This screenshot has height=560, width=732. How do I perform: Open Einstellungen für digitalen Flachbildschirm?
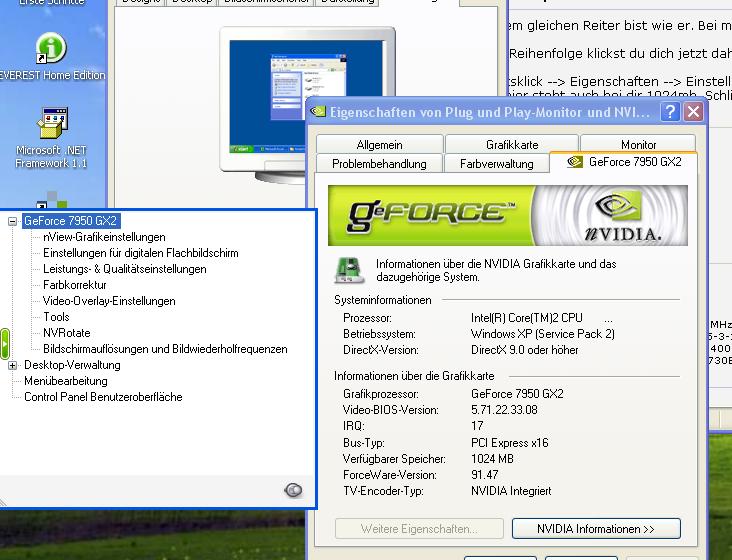(141, 253)
